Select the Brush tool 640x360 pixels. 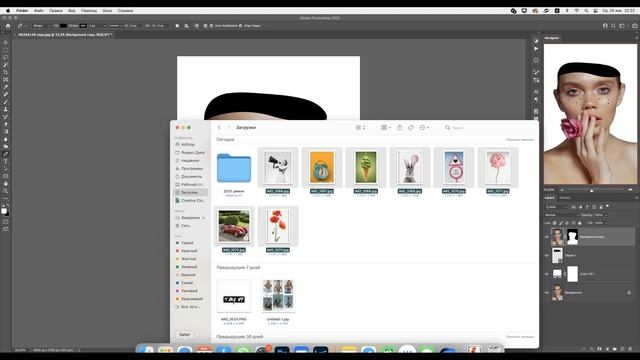tap(6, 102)
